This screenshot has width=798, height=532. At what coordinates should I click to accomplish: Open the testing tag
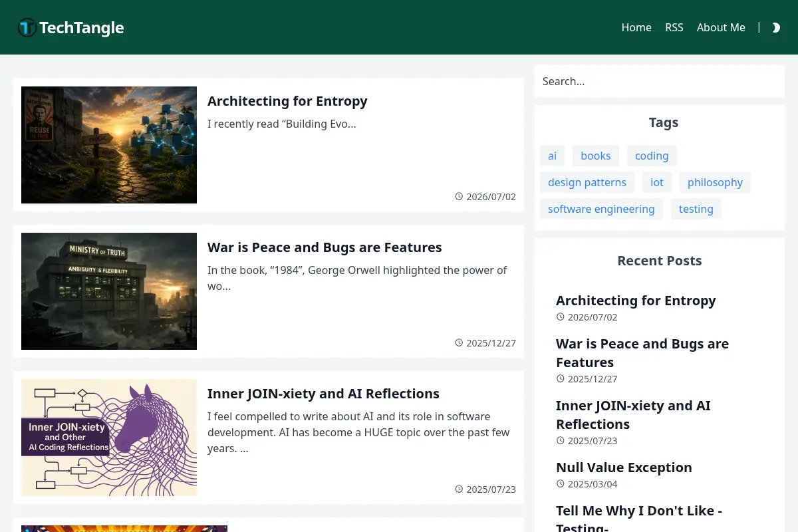(696, 209)
